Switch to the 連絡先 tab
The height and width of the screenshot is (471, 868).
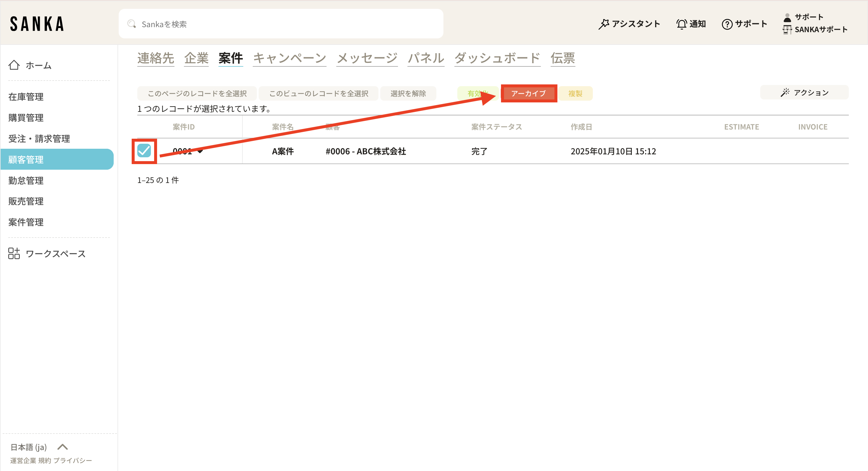point(155,58)
